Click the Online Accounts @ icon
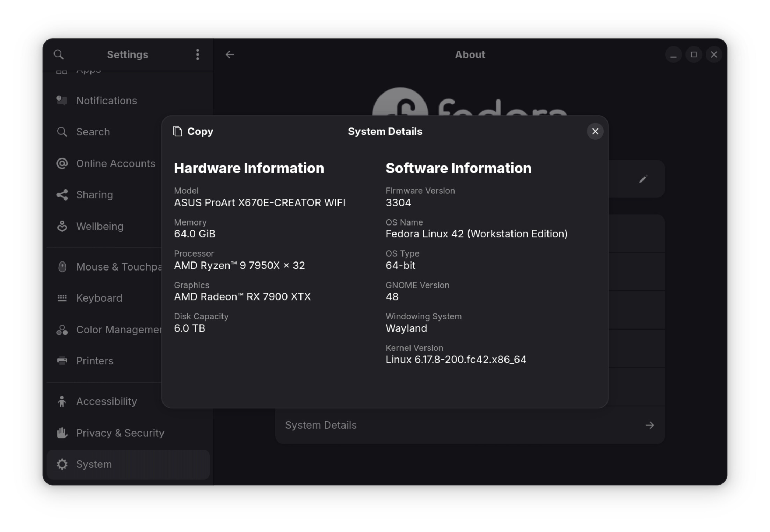This screenshot has width=770, height=532. click(62, 163)
